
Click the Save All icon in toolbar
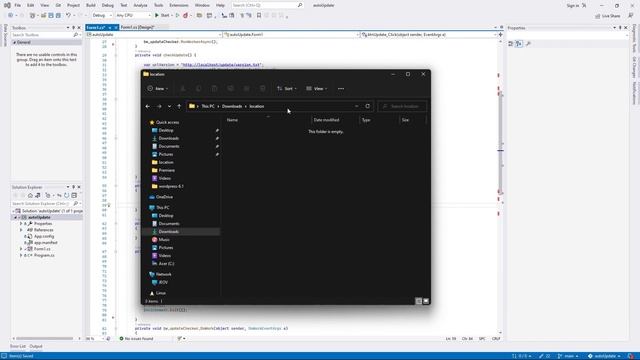[58, 16]
